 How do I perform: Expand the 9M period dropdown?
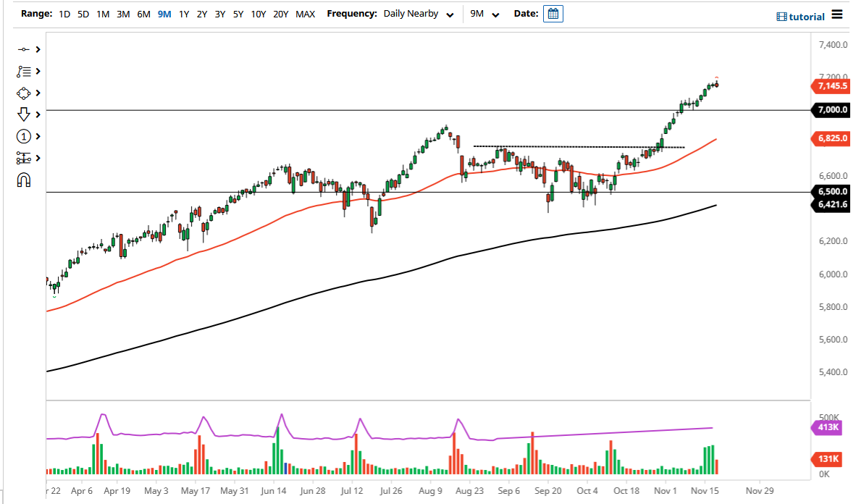[x=484, y=13]
